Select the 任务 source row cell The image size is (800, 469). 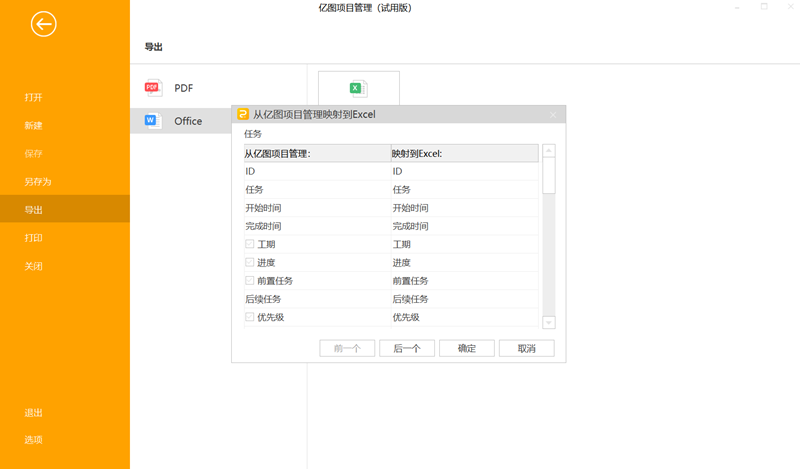tap(317, 190)
